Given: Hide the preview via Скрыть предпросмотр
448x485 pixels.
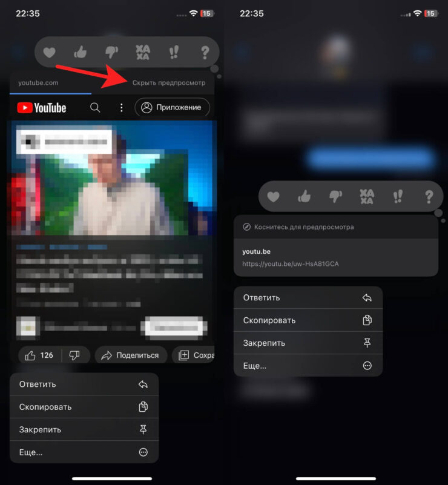Looking at the screenshot, I should (169, 82).
